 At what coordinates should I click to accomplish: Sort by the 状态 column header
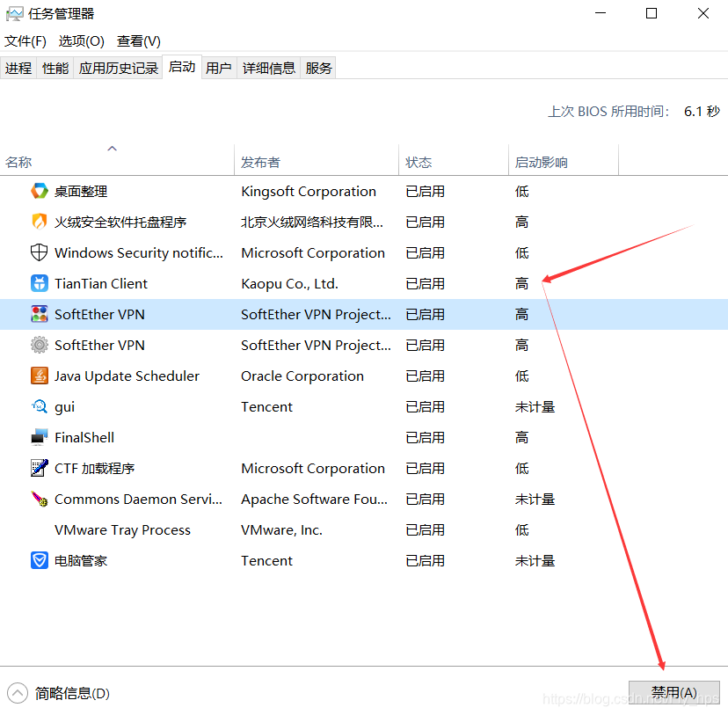coord(453,160)
